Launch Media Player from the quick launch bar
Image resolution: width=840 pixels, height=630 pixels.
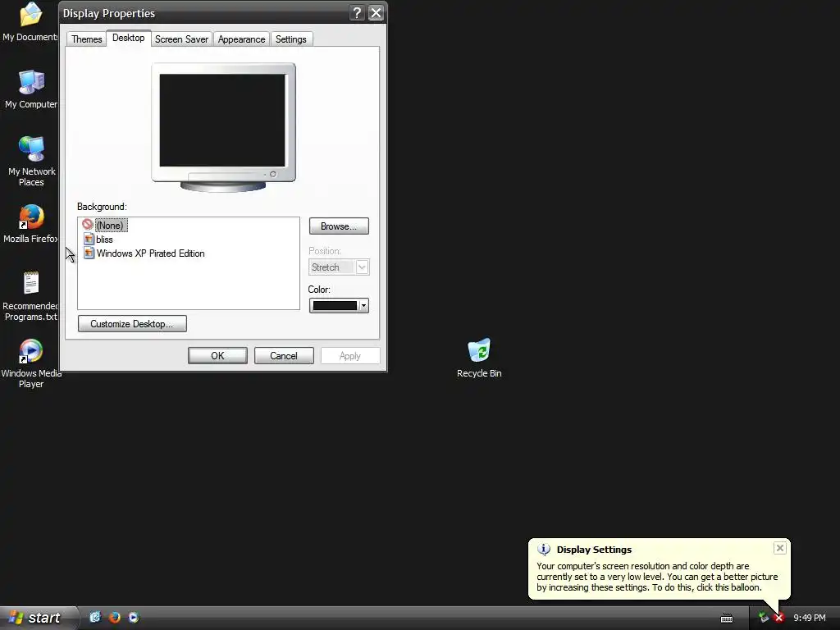click(134, 617)
